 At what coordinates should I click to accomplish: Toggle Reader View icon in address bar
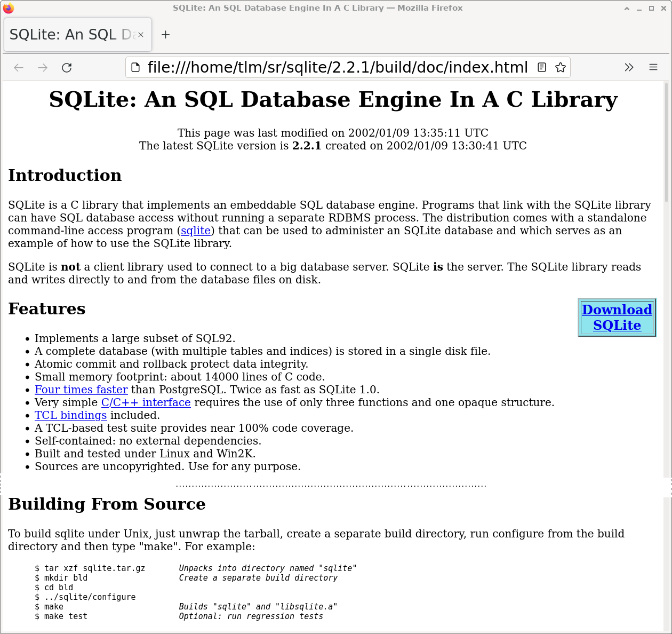[x=542, y=67]
